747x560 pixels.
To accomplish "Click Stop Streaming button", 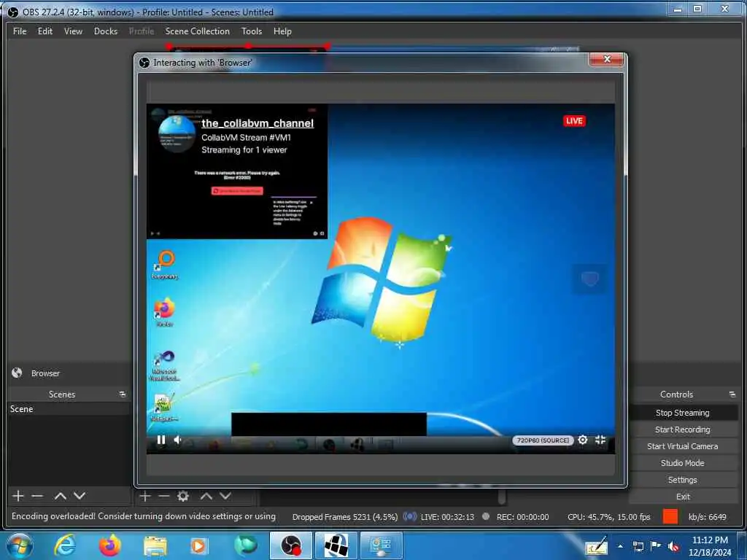I will [683, 413].
